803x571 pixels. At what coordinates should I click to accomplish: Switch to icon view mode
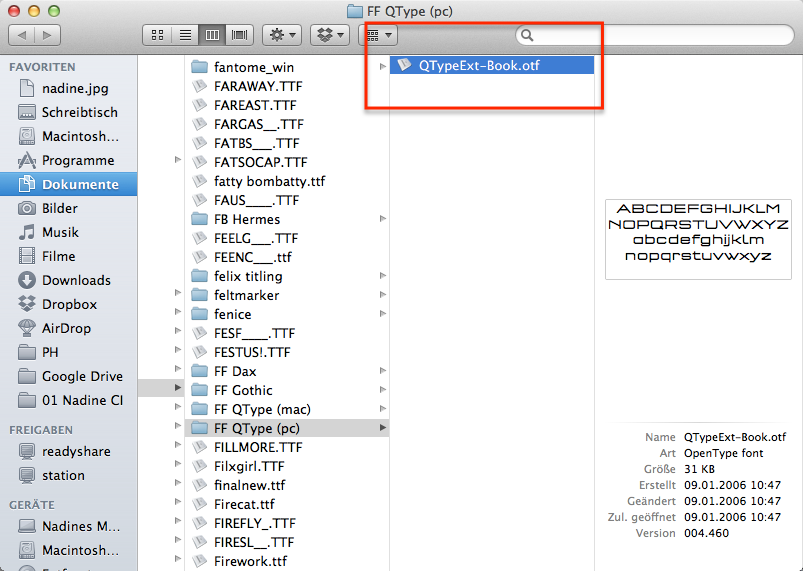coord(158,35)
